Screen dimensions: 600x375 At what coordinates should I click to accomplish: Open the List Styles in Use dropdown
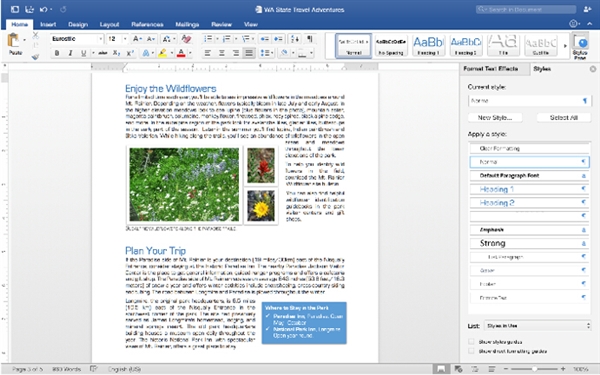click(537, 326)
